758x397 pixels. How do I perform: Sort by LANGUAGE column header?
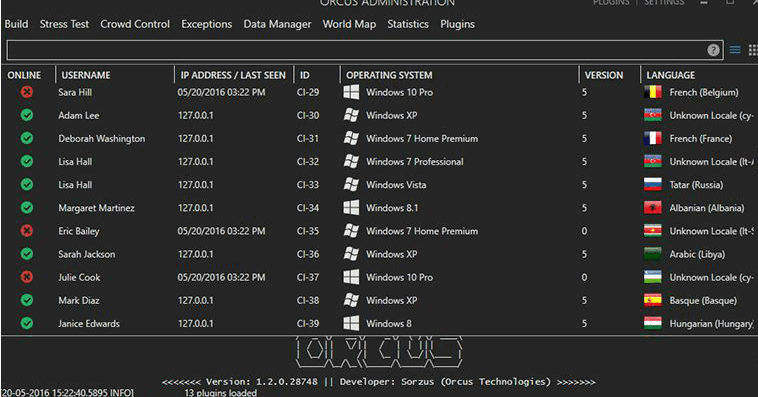click(x=671, y=75)
